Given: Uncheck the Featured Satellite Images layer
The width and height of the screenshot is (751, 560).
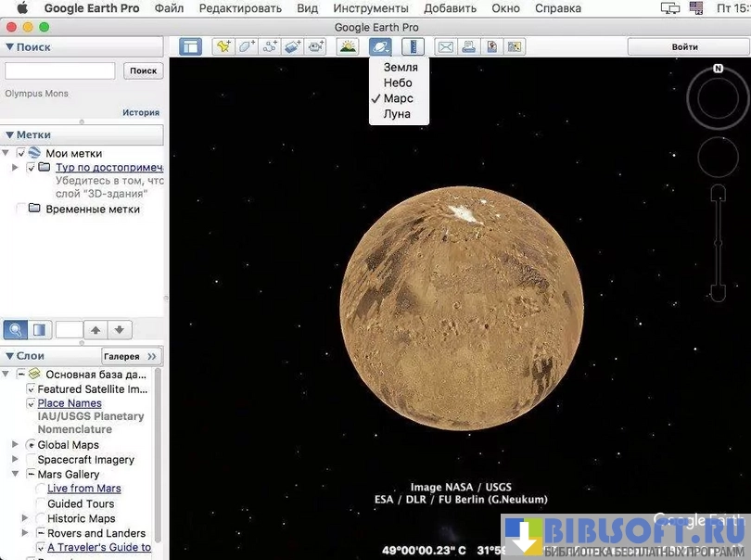Looking at the screenshot, I should (31, 389).
